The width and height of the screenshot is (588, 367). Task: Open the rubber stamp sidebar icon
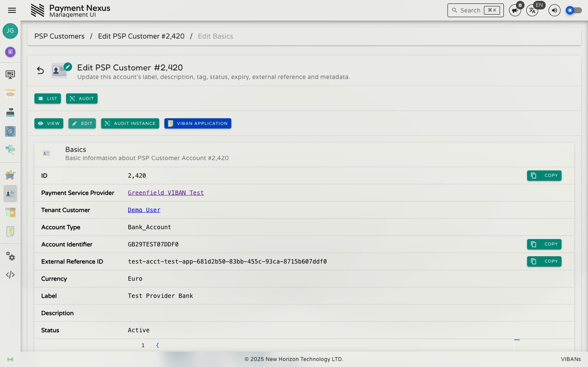[10, 112]
